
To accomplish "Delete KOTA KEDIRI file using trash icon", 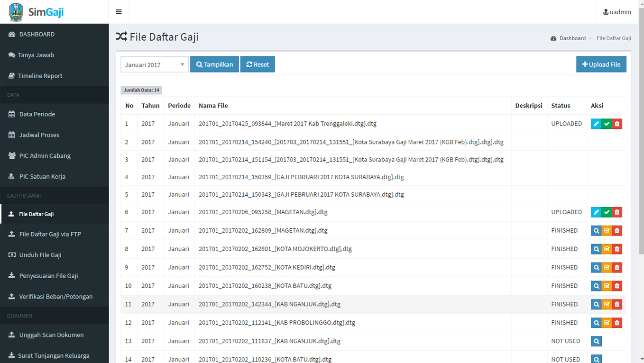I will point(617,268).
